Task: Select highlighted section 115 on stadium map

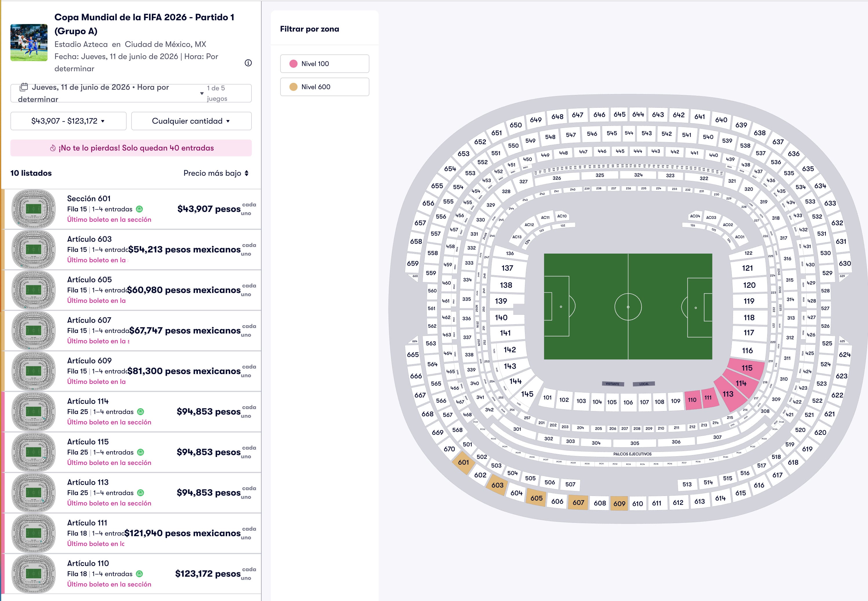Action: [x=747, y=368]
